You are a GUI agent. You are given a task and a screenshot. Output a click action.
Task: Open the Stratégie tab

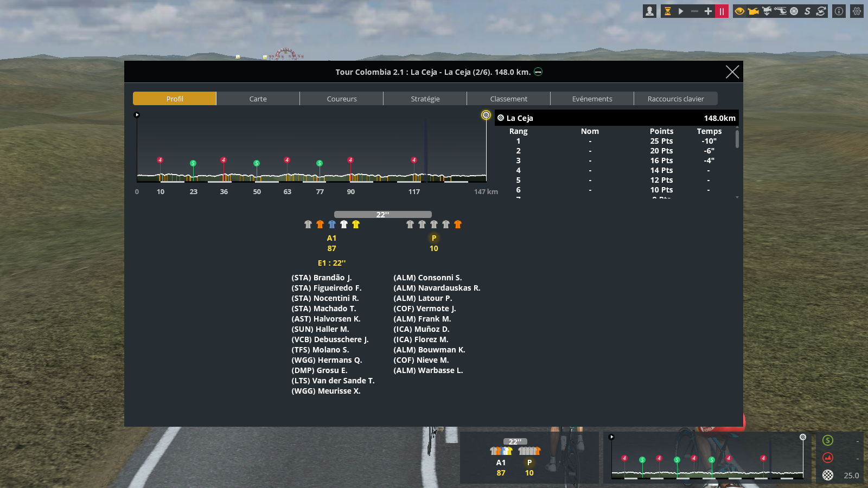click(x=425, y=99)
